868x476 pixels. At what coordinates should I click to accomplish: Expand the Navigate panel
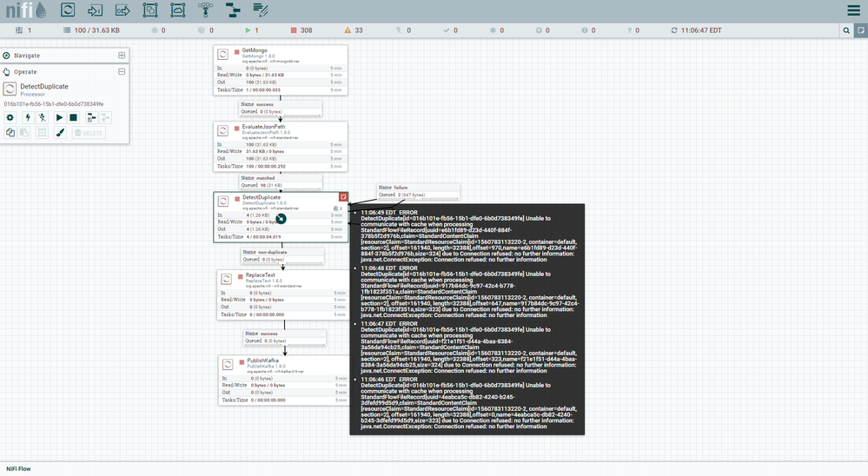tap(122, 55)
